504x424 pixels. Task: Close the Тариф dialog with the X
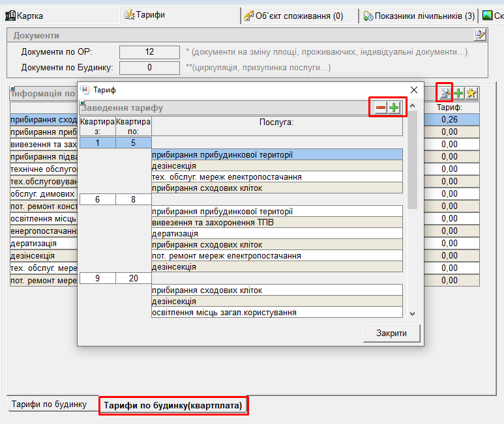[413, 90]
